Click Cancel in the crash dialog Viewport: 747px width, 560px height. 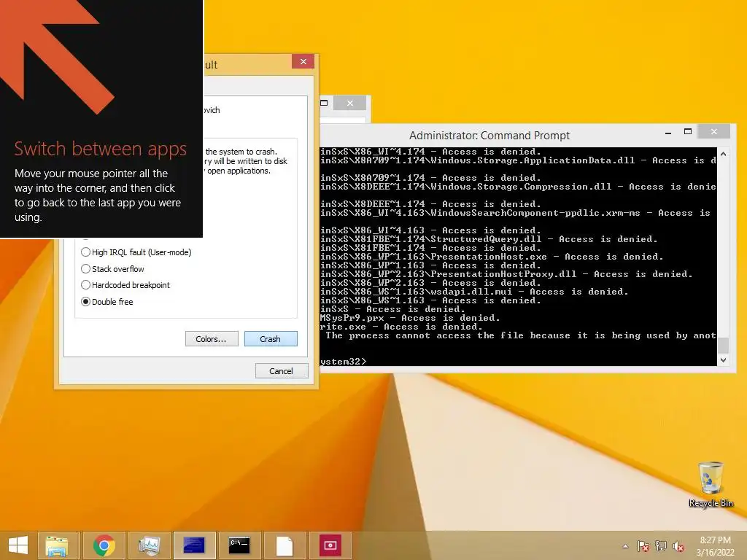point(282,371)
